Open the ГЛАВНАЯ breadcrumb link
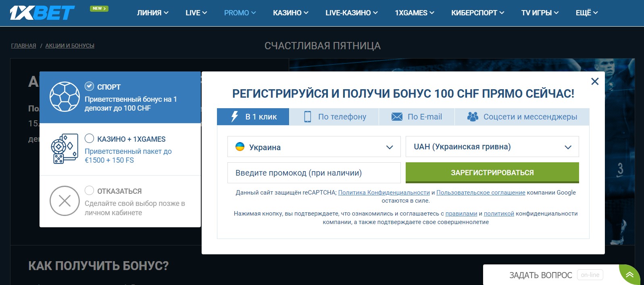Image resolution: width=644 pixels, height=285 pixels. coord(23,46)
